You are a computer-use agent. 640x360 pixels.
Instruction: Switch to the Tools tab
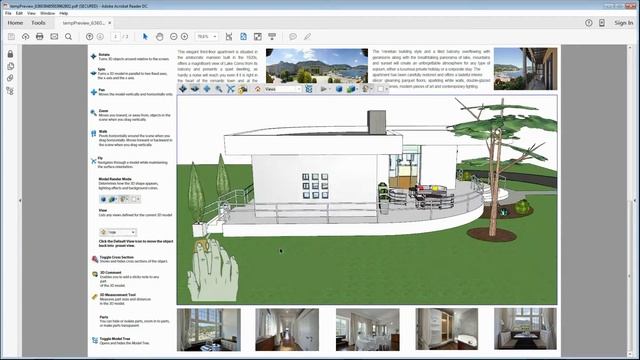pos(38,23)
